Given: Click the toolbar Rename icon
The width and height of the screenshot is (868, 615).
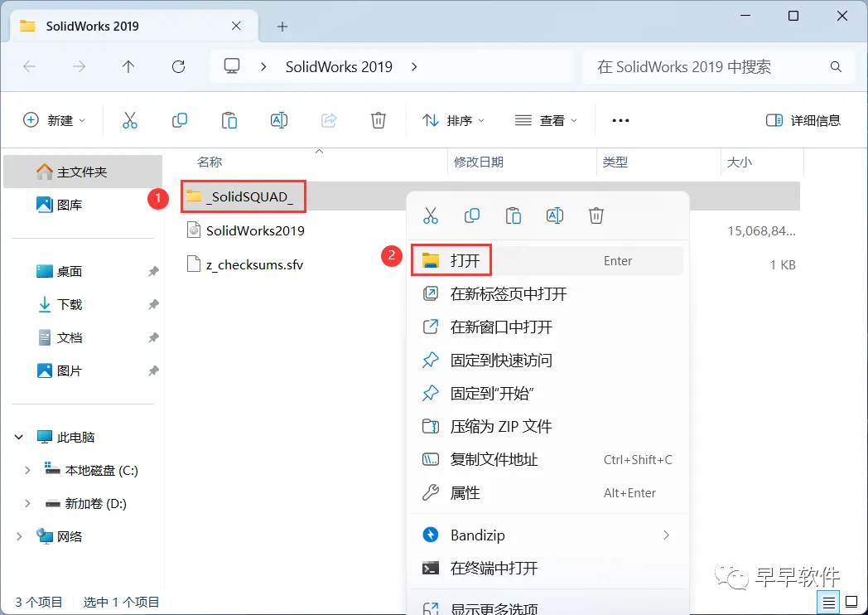Looking at the screenshot, I should pos(279,120).
